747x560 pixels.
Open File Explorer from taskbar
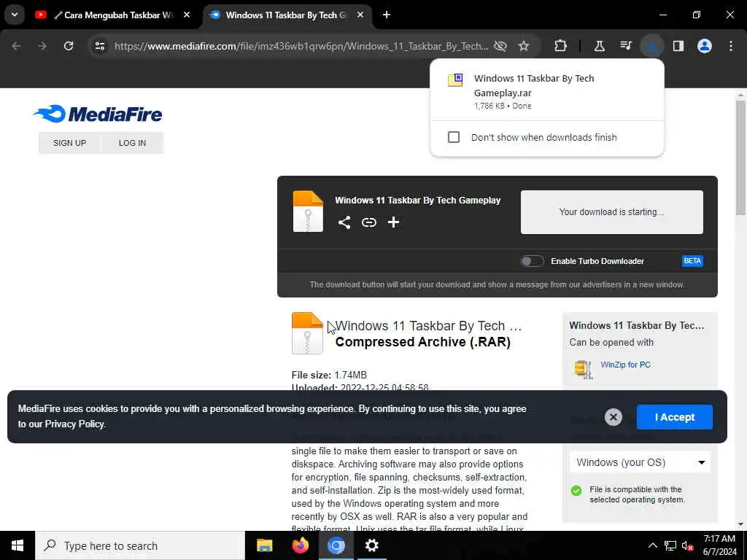coord(264,545)
